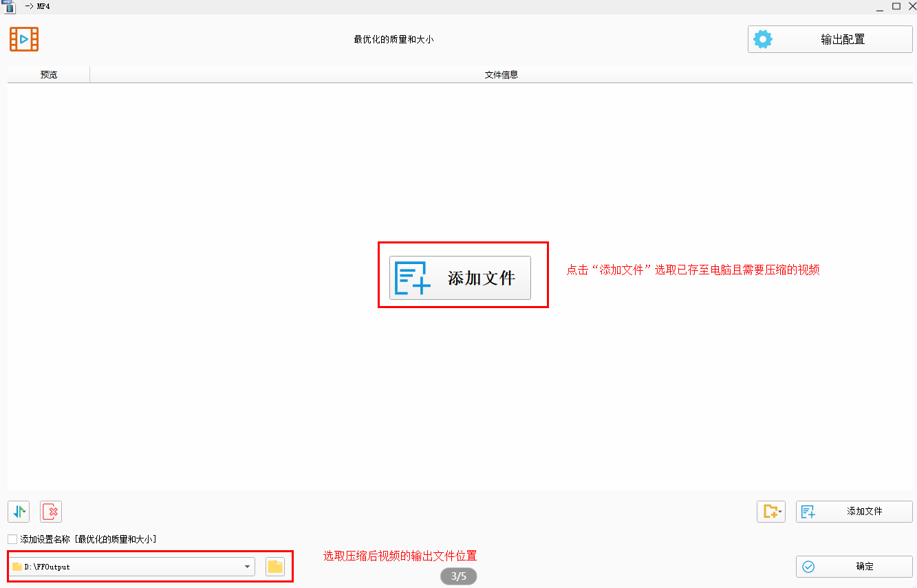Image resolution: width=917 pixels, height=588 pixels.
Task: Click the remove file red X icon
Action: [x=51, y=512]
